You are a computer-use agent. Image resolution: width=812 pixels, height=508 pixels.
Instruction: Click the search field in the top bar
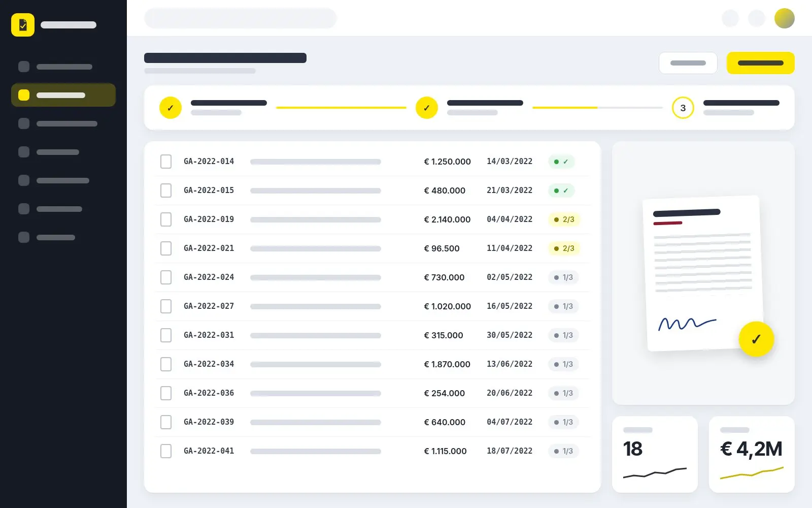(241, 18)
